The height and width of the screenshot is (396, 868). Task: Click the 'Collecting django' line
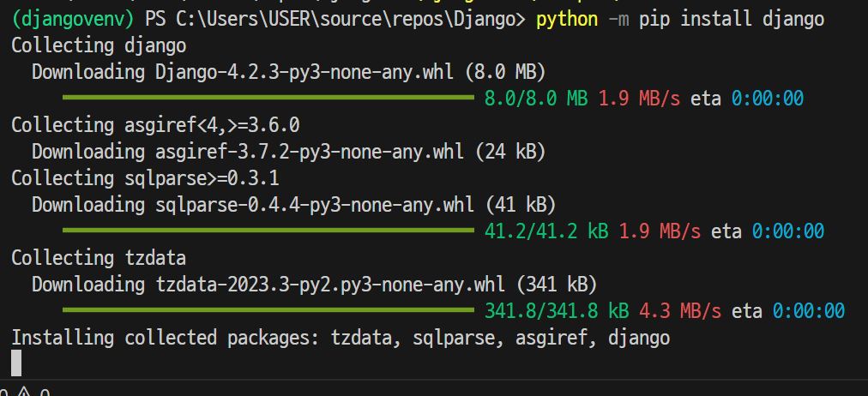99,46
